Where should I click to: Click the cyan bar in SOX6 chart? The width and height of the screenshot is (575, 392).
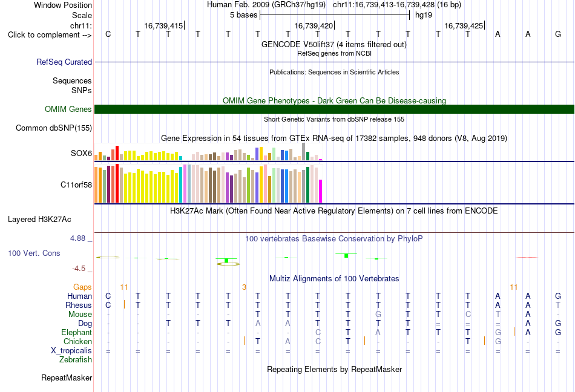pyautogui.click(x=181, y=158)
